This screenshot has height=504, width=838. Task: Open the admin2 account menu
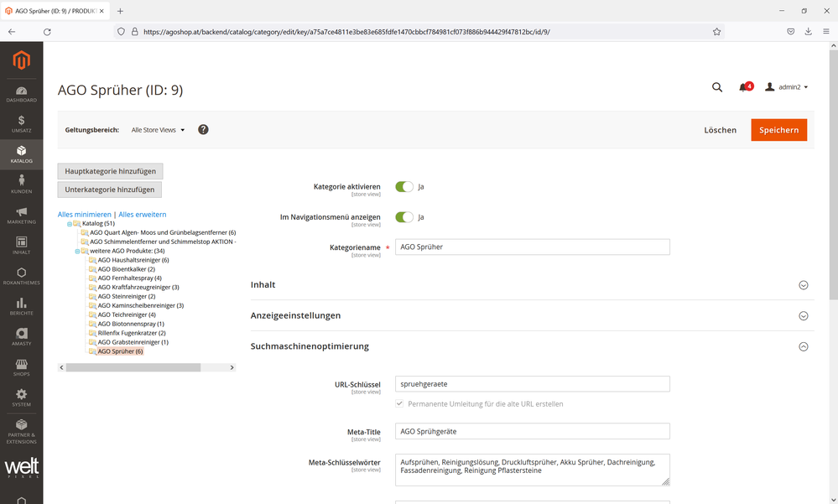[786, 87]
